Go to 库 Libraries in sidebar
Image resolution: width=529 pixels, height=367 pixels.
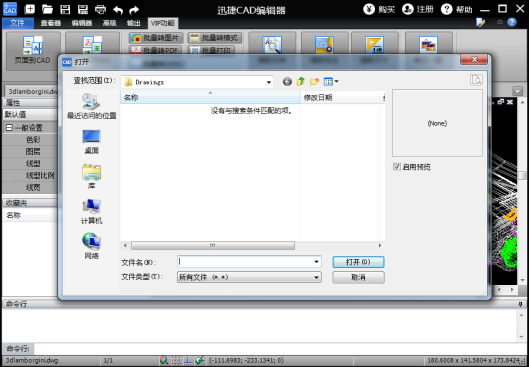coord(91,177)
